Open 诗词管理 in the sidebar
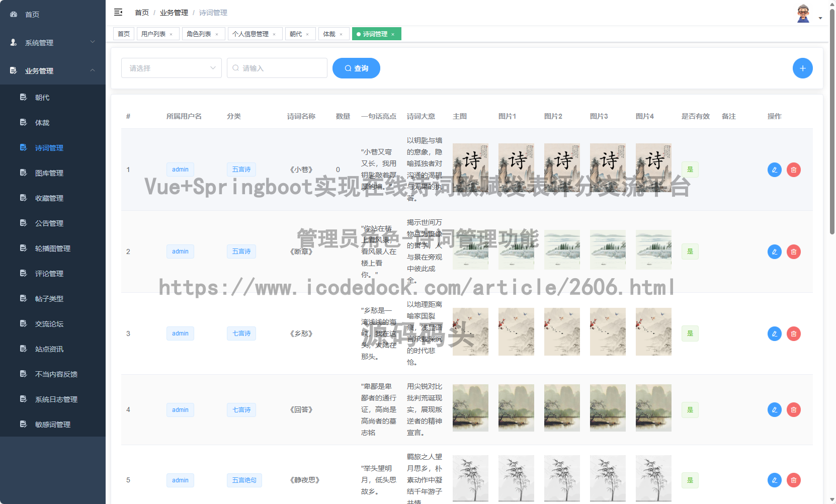The width and height of the screenshot is (836, 504). (49, 147)
